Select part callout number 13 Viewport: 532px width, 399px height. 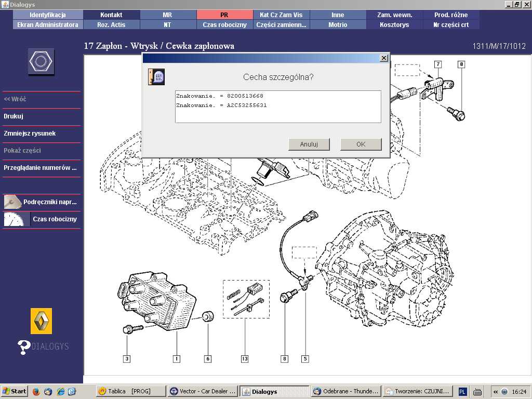pyautogui.click(x=245, y=358)
